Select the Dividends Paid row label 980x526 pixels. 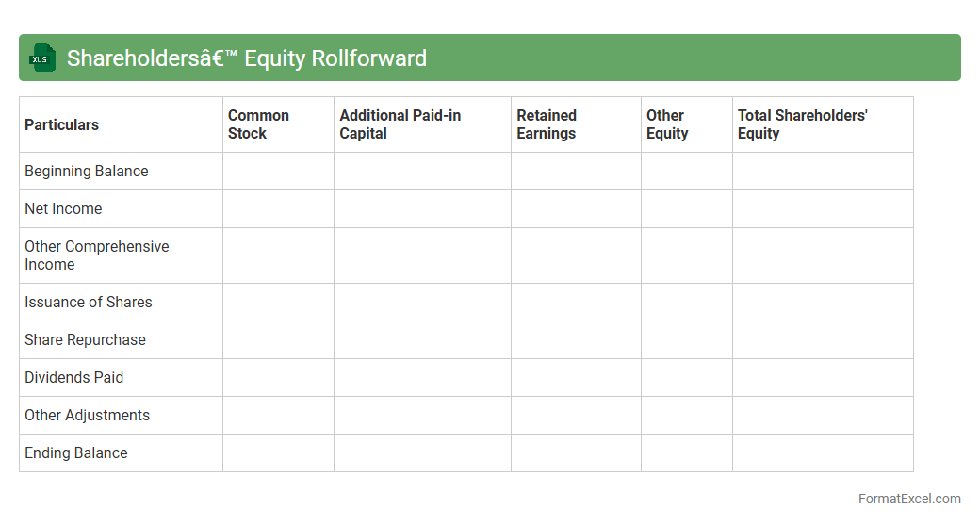(73, 378)
